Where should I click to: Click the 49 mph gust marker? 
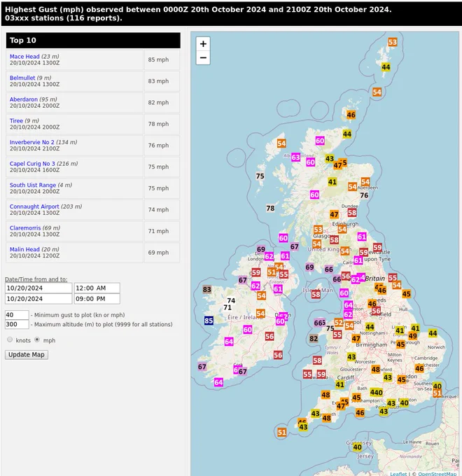412,336
